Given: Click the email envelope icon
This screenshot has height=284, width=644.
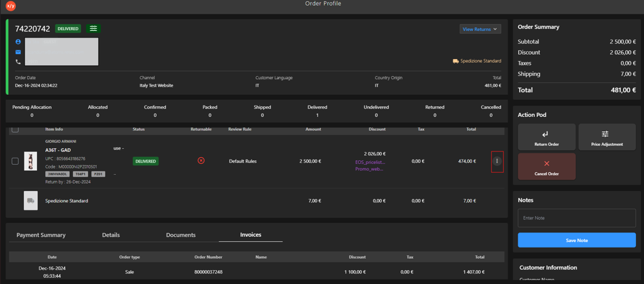Looking at the screenshot, I should tap(18, 52).
